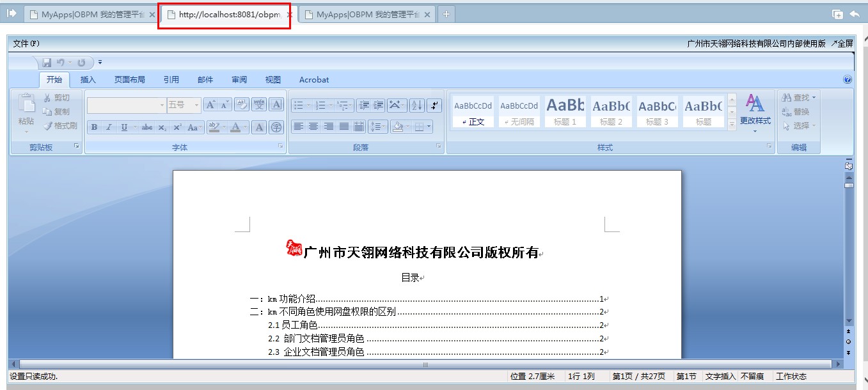Toggle insert mode 文字插入 in status bar
868x390 pixels.
click(x=720, y=377)
